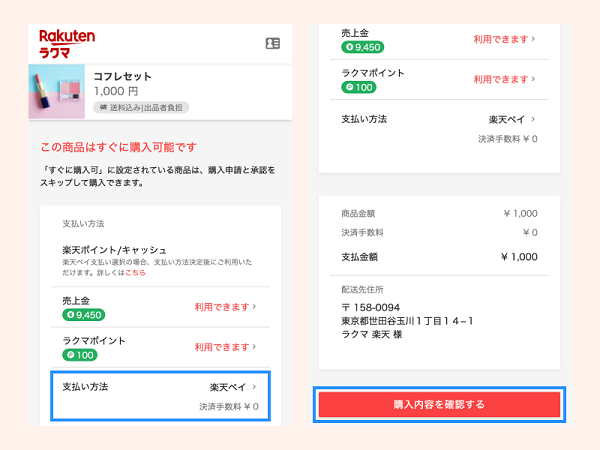Select the コフレセット product title
600x450 pixels.
tap(122, 77)
